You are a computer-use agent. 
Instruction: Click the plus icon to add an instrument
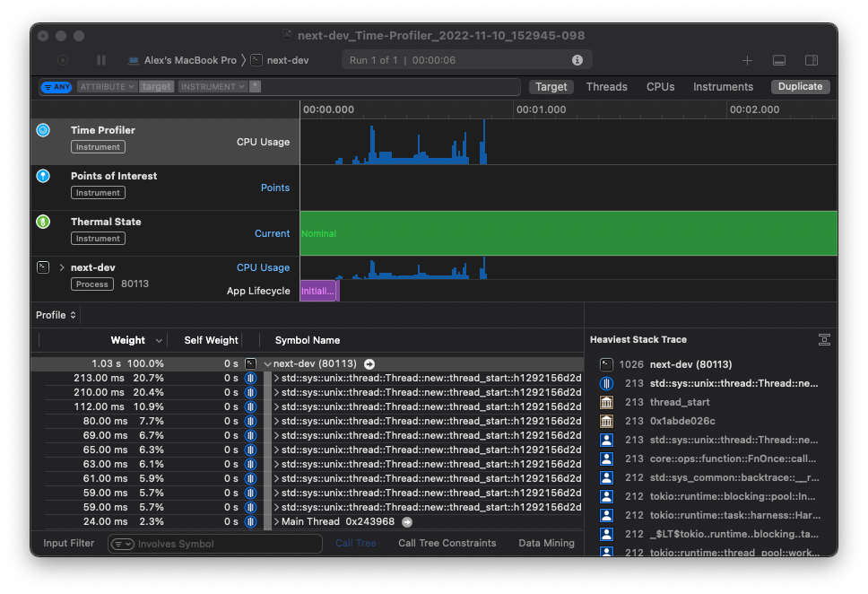pos(747,60)
